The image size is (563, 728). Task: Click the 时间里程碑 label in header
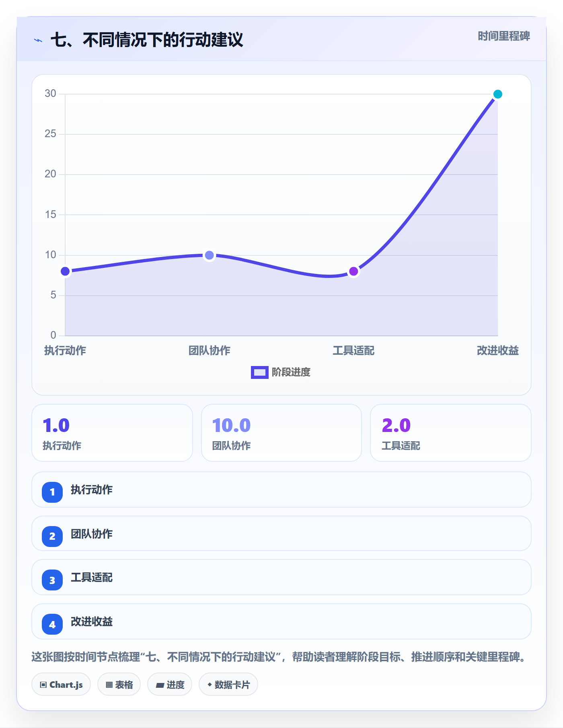pos(503,36)
